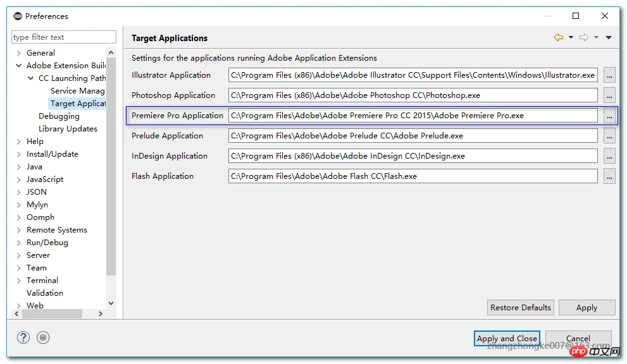
Task: Expand the JSON tree node
Action: pos(18,192)
